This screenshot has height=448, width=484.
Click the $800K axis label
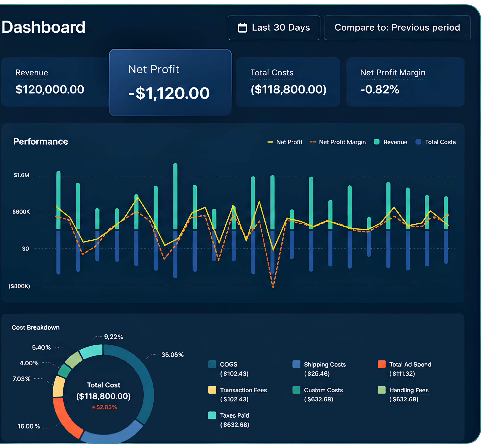pyautogui.click(x=21, y=212)
